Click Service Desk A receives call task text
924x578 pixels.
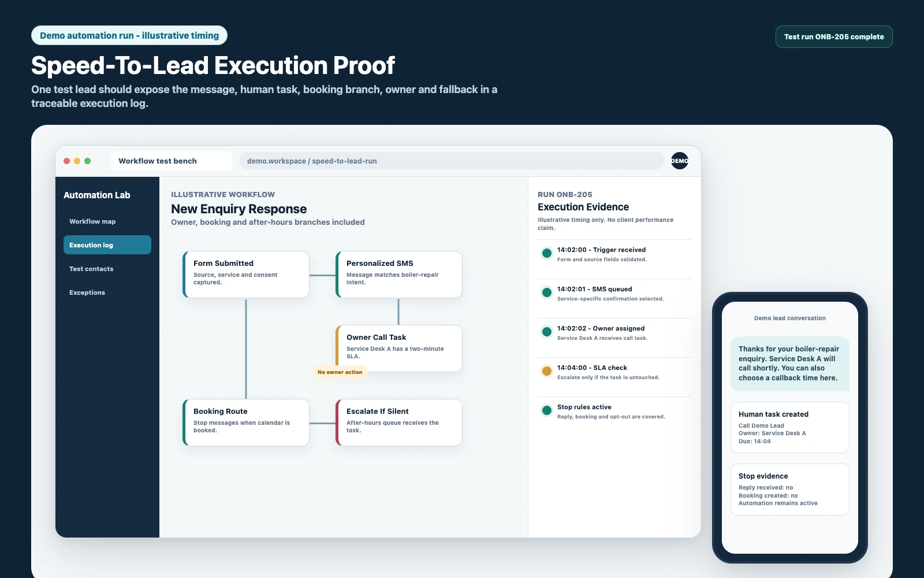(x=602, y=338)
